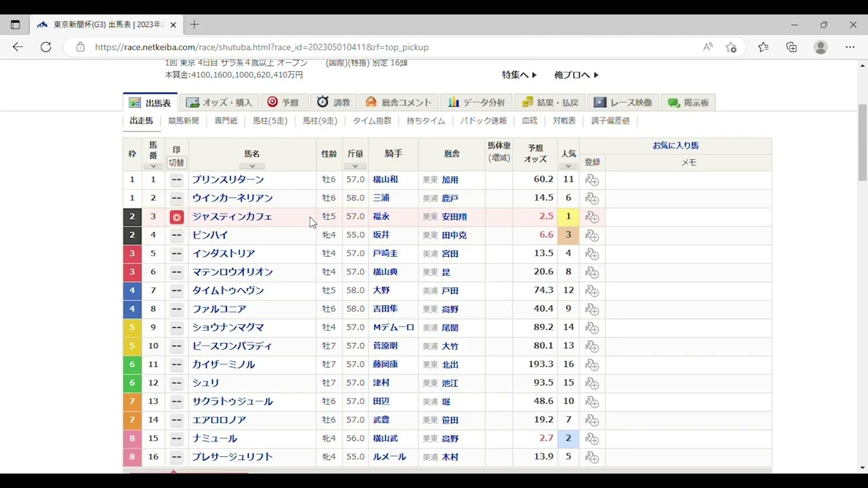Image resolution: width=868 pixels, height=488 pixels.
Task: Open a new browser tab
Action: click(x=195, y=24)
